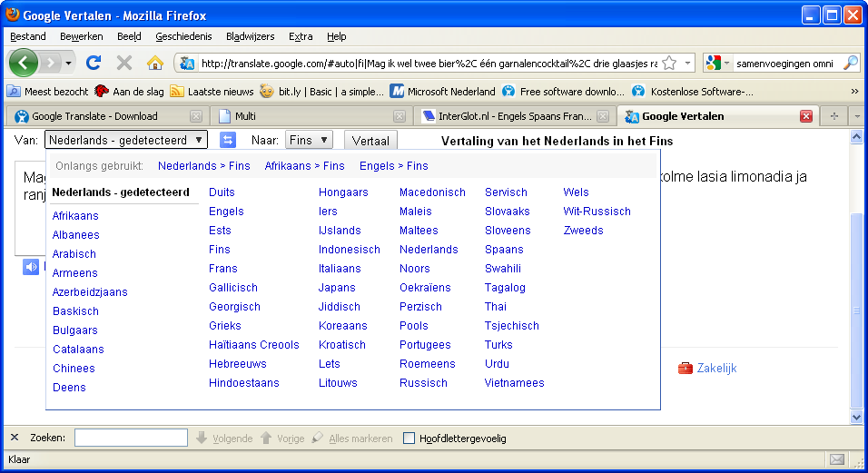This screenshot has width=868, height=473.
Task: Toggle Hoofdlettergevoelig checkbox
Action: point(409,439)
